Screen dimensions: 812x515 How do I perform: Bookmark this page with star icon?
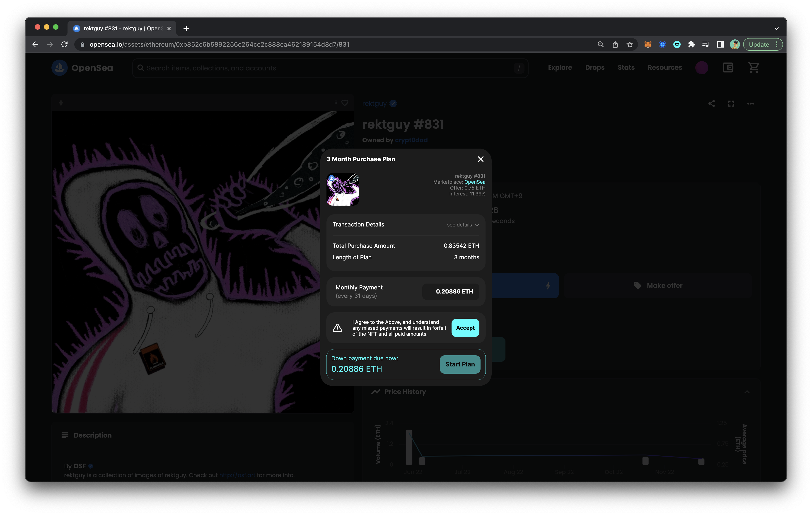pyautogui.click(x=630, y=44)
